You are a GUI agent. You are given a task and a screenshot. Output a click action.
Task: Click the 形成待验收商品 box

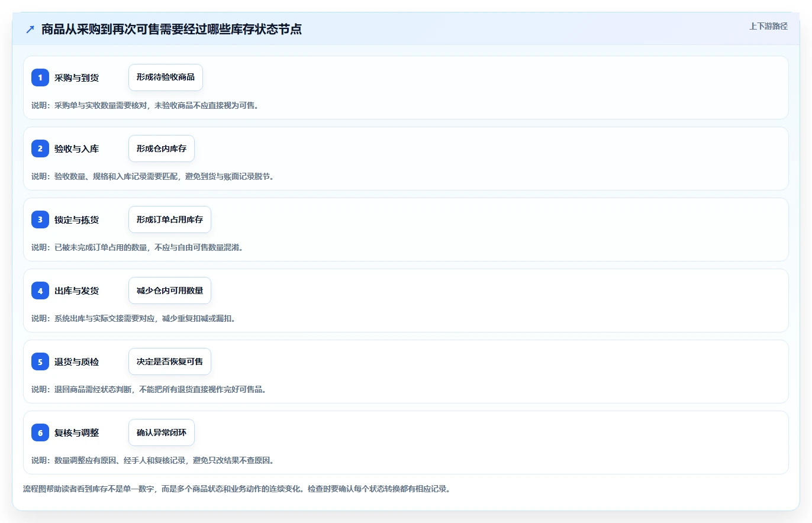(x=166, y=78)
